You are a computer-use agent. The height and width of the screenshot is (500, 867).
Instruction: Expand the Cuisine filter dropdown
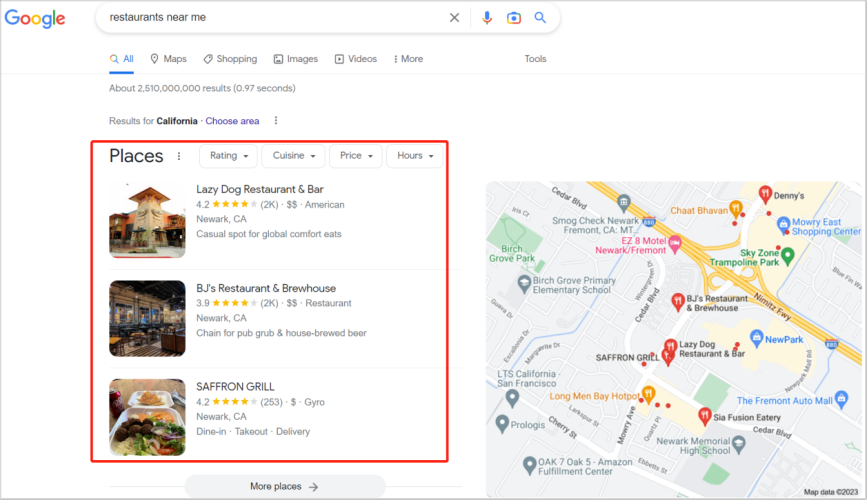(293, 156)
